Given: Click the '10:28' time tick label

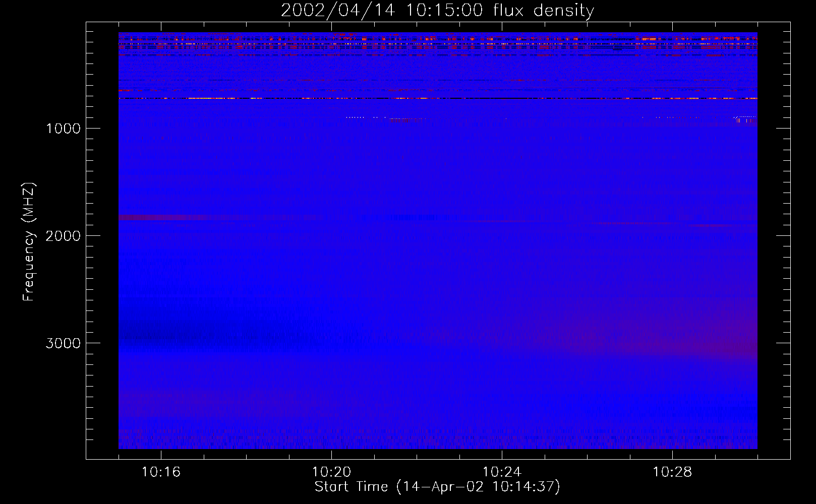Looking at the screenshot, I should pos(672,472).
